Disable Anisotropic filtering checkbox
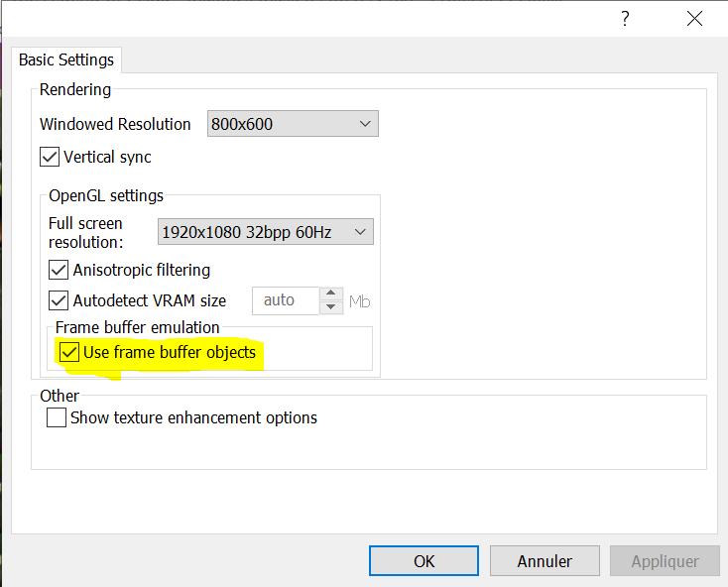Image resolution: width=728 pixels, height=587 pixels. (x=59, y=270)
